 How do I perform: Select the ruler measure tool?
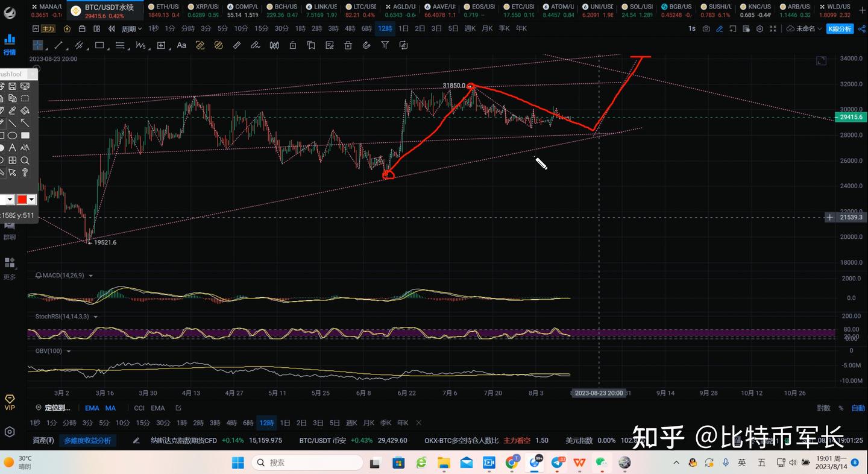237,45
